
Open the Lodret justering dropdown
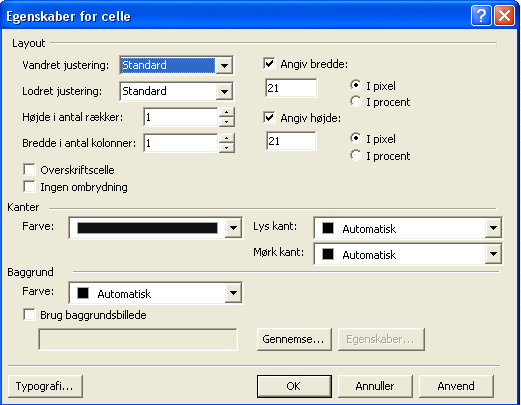click(x=224, y=91)
